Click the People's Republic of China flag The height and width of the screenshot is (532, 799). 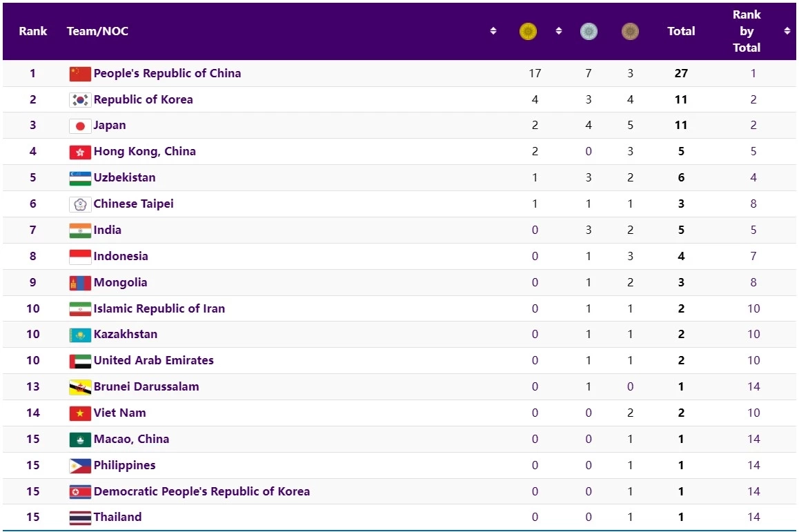tap(80, 74)
